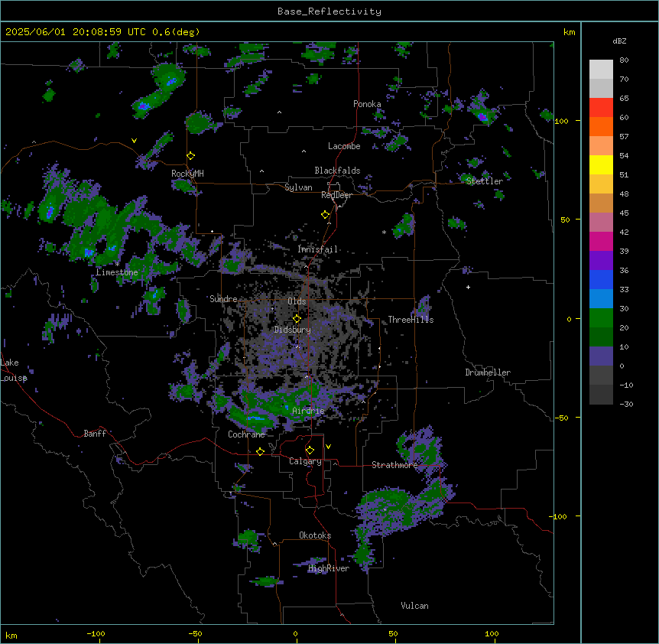This screenshot has height=644, width=659.
Task: Click the HighRiver label
Action: click(329, 568)
